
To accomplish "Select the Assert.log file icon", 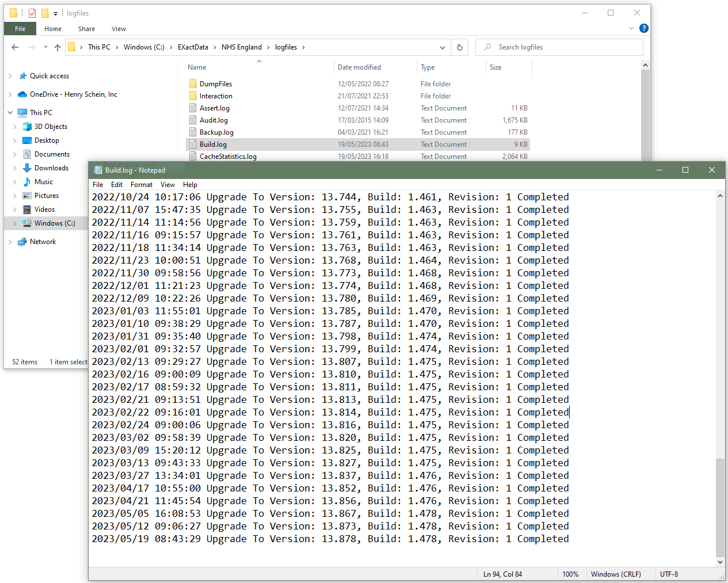I will point(193,108).
